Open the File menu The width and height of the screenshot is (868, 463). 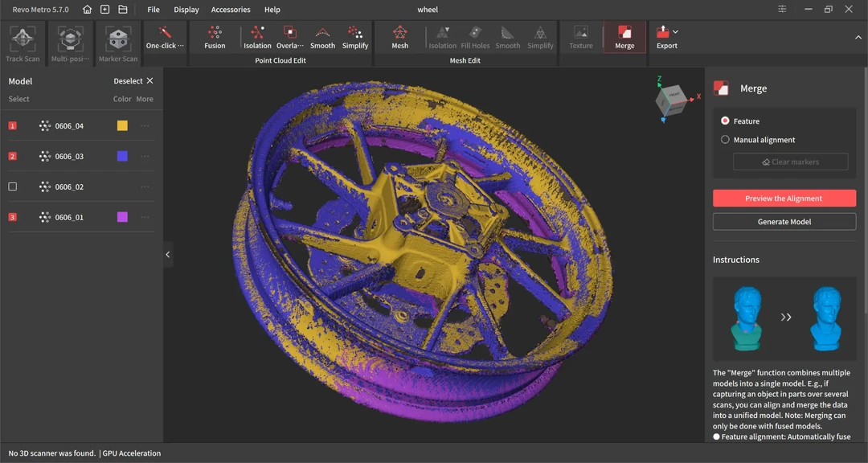point(154,10)
